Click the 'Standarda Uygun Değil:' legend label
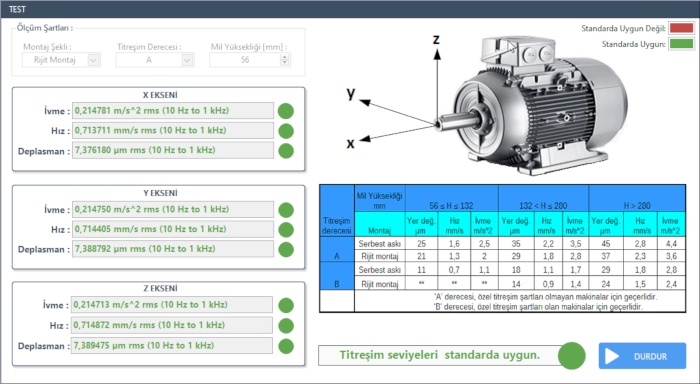700x384 pixels. 623,29
